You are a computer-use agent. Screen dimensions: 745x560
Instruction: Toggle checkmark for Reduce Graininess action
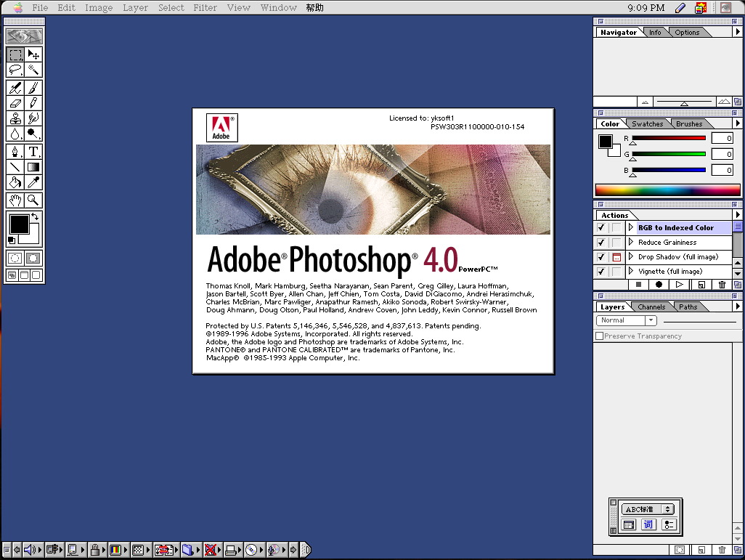pos(601,243)
